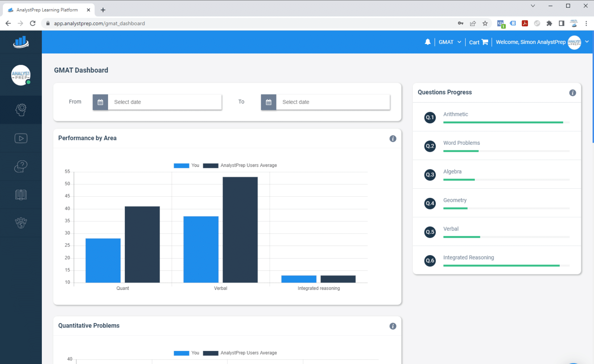
Task: Open the Integrated Reasoning progress item
Action: coord(468,258)
